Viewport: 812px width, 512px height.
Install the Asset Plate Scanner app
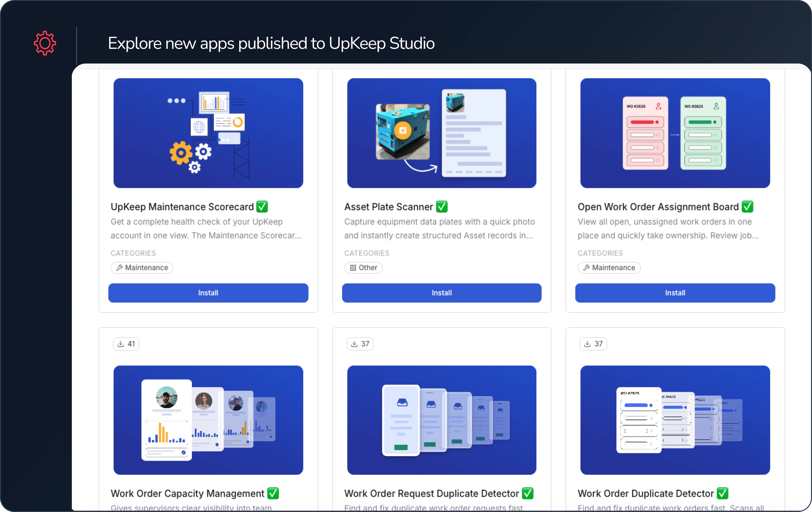pyautogui.click(x=441, y=293)
